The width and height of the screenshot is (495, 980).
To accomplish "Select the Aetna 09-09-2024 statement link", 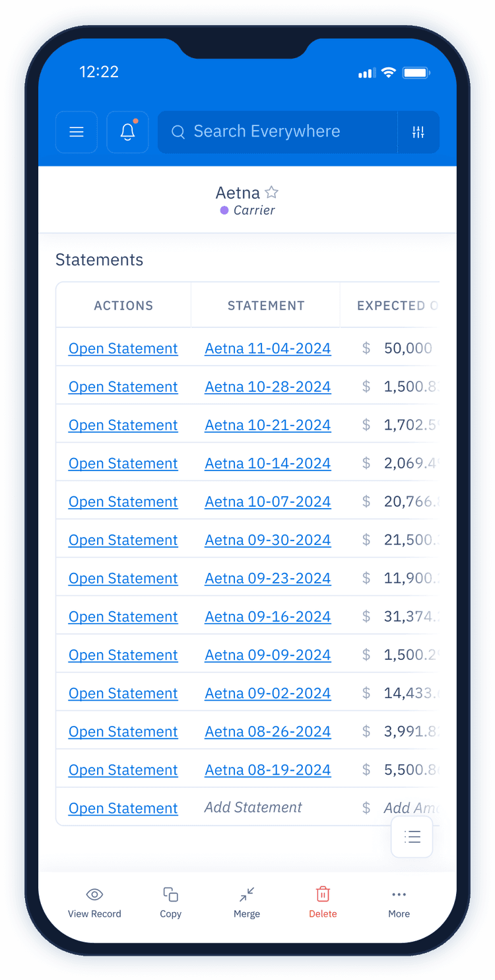I will point(267,655).
